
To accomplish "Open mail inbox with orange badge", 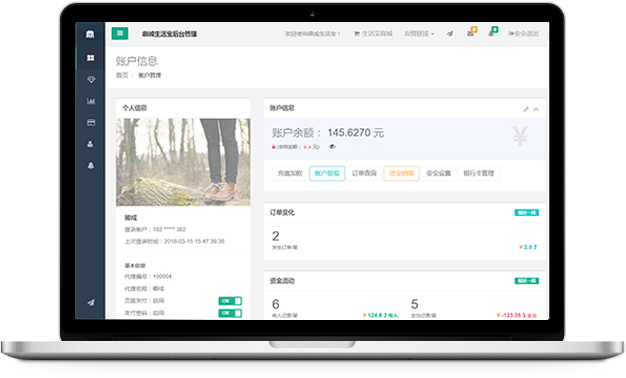I will [x=471, y=32].
